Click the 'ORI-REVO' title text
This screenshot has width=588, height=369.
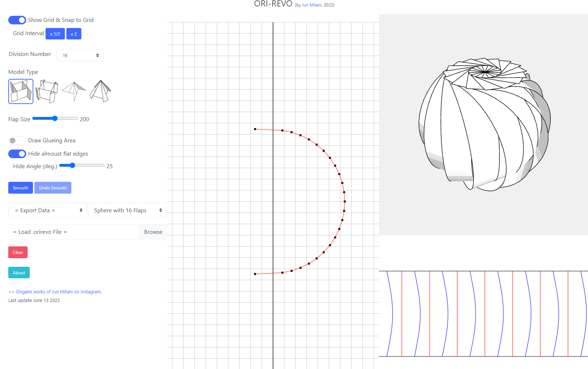click(x=273, y=4)
